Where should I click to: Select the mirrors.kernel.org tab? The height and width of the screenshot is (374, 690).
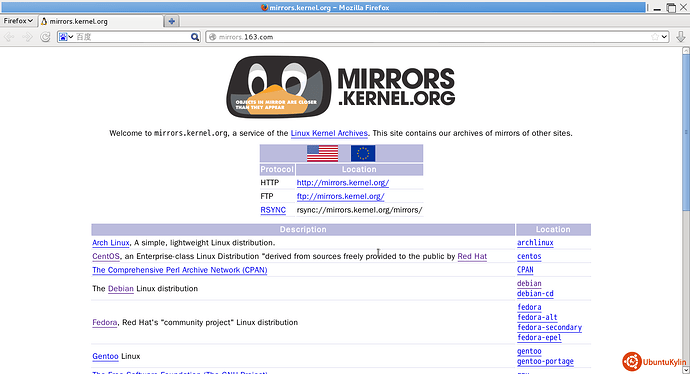click(100, 21)
